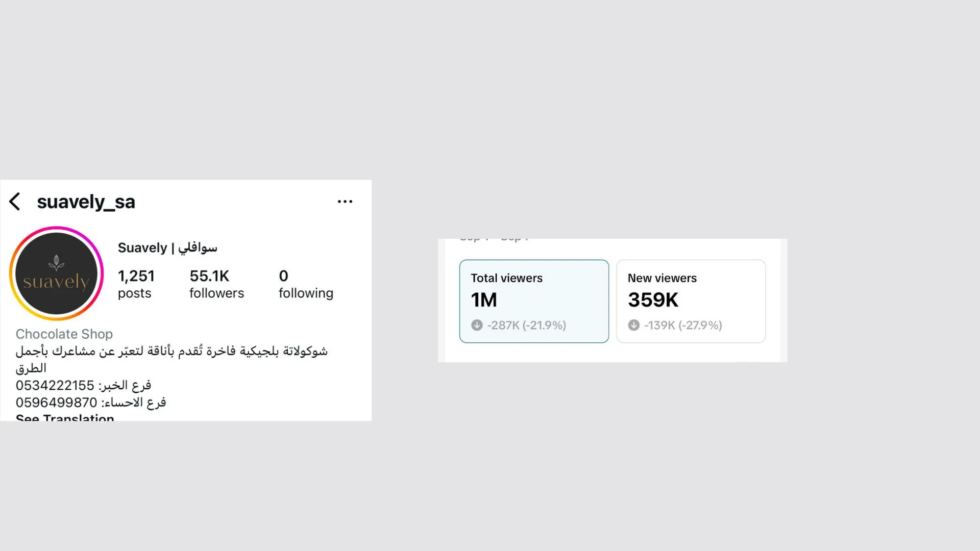Click the display name Suavely | سوافلي
The height and width of the screenshot is (551, 980).
click(167, 248)
